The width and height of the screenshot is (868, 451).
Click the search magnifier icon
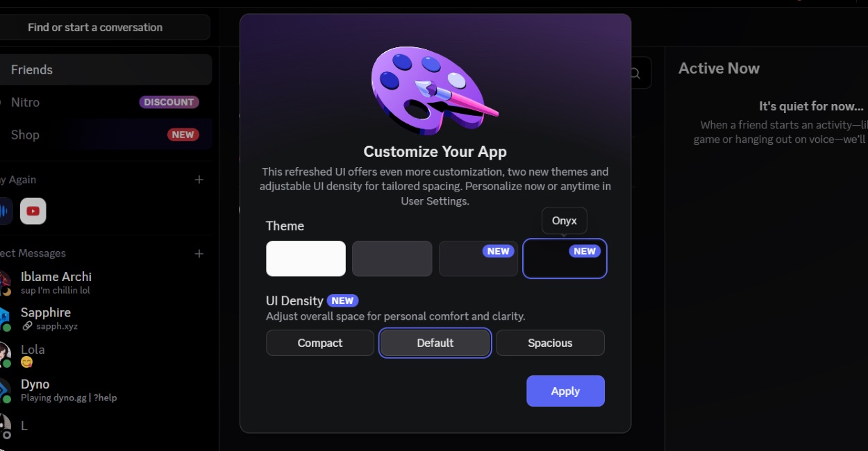634,73
